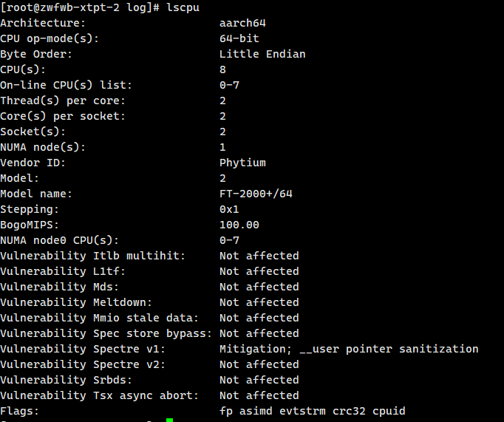This screenshot has width=504, height=422.
Task: Click the On-line CPU(s) list label
Action: point(66,85)
